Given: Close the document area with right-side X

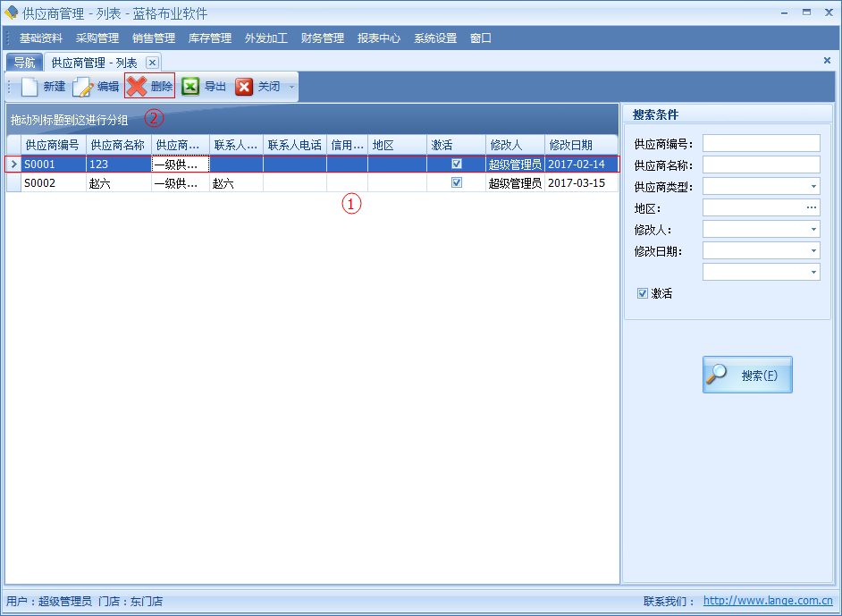Looking at the screenshot, I should (x=827, y=60).
